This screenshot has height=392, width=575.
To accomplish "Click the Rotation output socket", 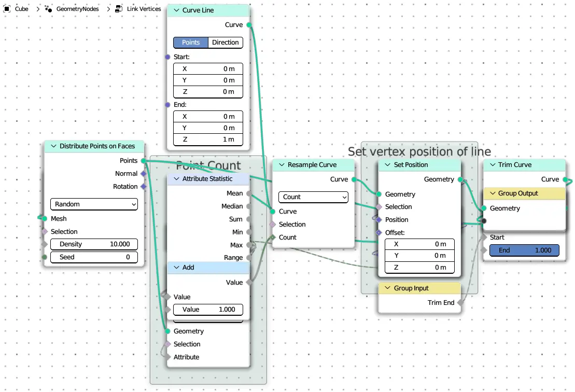I will 144,187.
